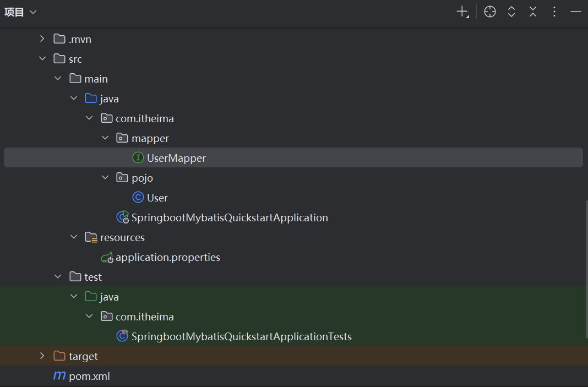Collapse the src folder chevron
This screenshot has height=387, width=588.
42,58
